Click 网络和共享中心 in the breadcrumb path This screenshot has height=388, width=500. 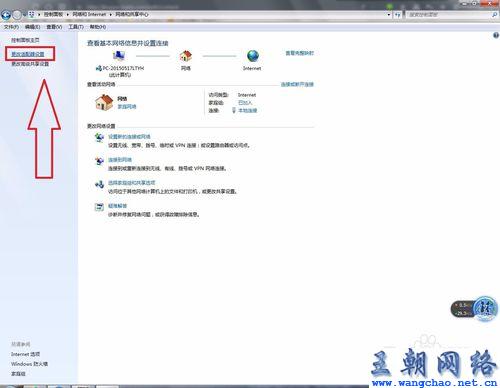[132, 14]
